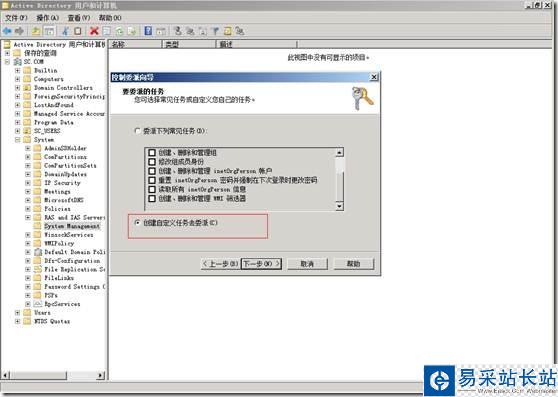The height and width of the screenshot is (397, 558).
Task: Select Default Domain Policy tree item
Action: point(75,252)
